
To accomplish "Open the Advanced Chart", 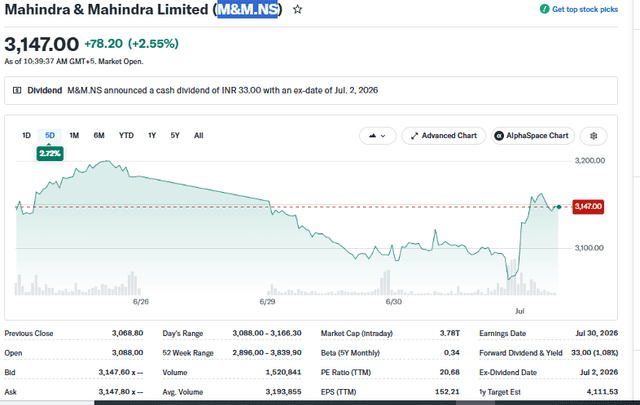I will click(444, 136).
